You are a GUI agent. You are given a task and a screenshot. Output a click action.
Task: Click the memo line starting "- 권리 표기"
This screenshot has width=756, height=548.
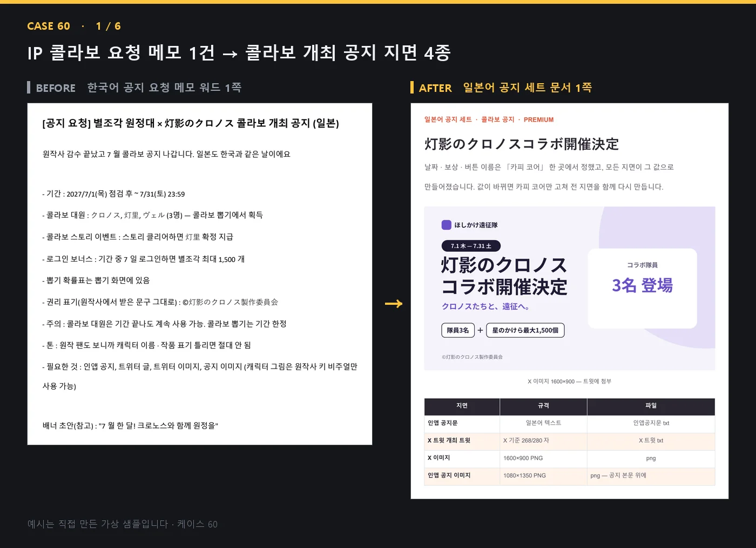click(x=160, y=302)
